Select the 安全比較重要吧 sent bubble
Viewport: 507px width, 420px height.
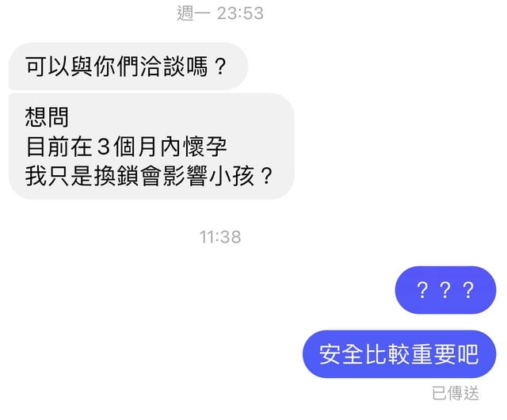[x=399, y=354]
